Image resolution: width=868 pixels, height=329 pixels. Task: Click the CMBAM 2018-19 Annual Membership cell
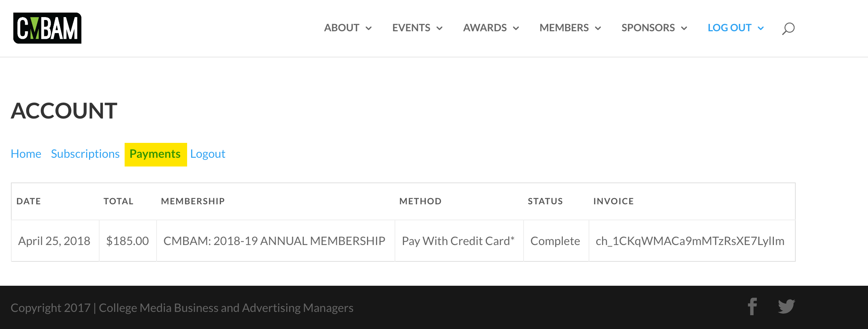click(x=275, y=241)
